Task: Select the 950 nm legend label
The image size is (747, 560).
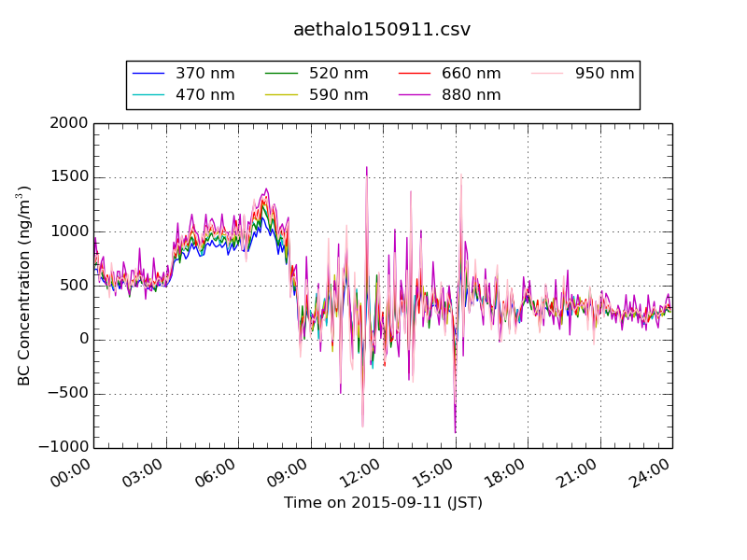Action: (604, 74)
